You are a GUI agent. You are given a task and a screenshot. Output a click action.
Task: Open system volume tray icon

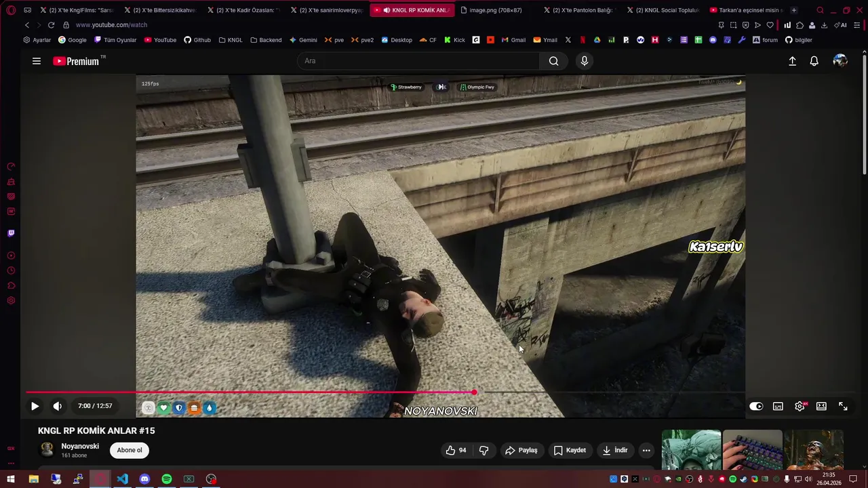pyautogui.click(x=808, y=479)
